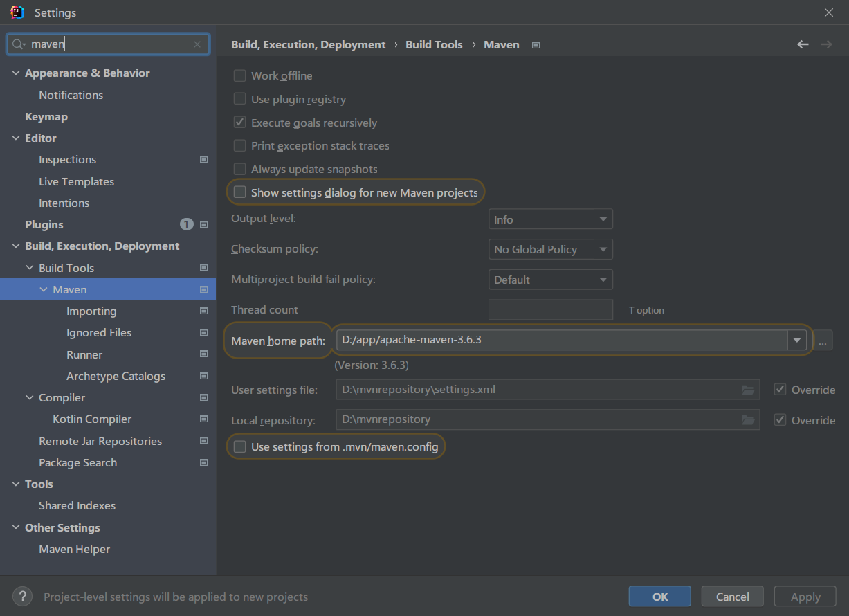Select Intentions in the settings tree

64,203
